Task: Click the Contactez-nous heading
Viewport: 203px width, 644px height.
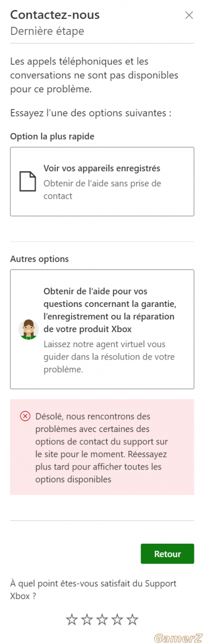Action: click(55, 15)
